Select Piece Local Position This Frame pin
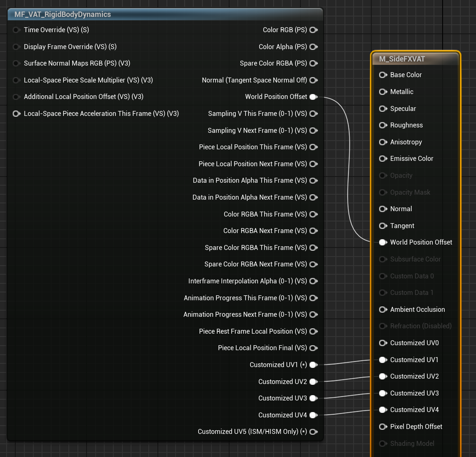The width and height of the screenshot is (476, 457). pyautogui.click(x=314, y=147)
